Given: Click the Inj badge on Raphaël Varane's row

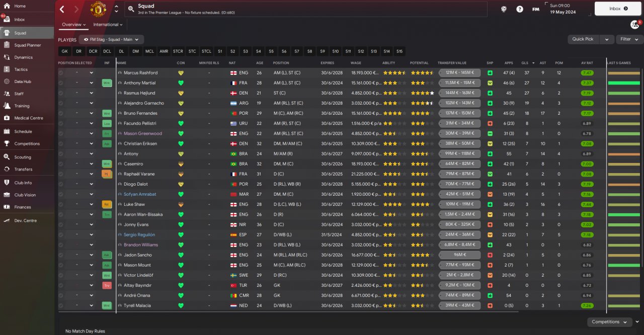Looking at the screenshot, I should click(x=107, y=174).
